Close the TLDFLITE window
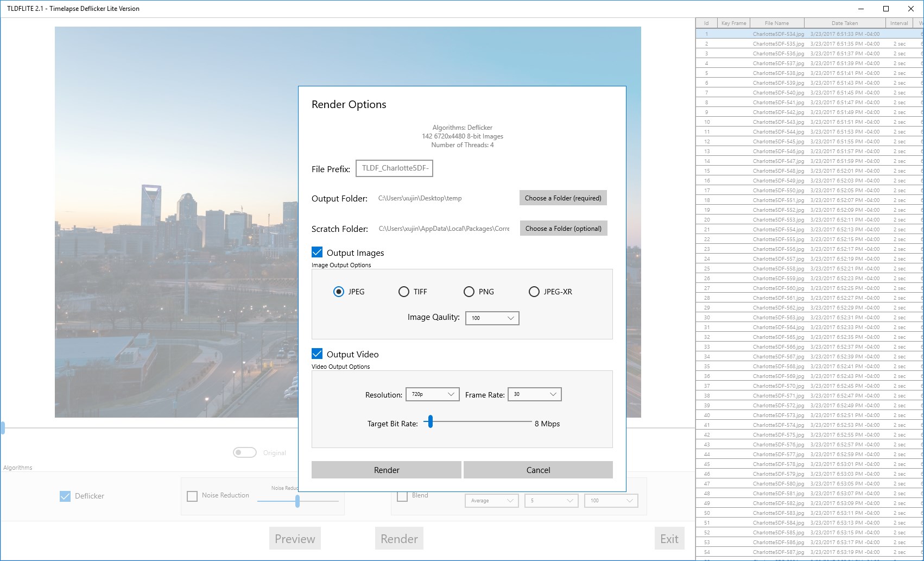The image size is (924, 561). 911,9
